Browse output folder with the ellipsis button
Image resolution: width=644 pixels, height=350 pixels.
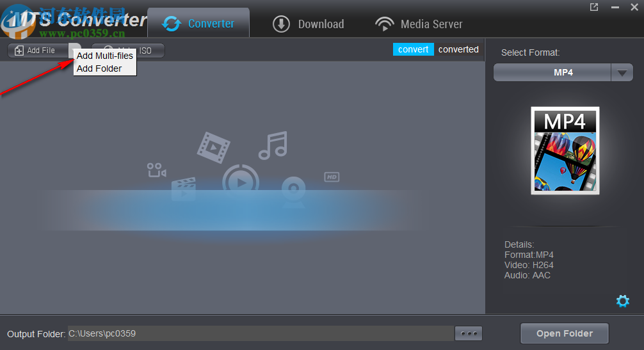pyautogui.click(x=469, y=333)
